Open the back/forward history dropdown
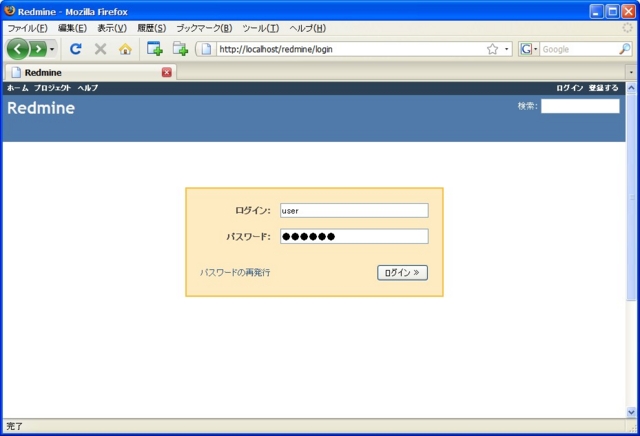Screen dimensions: 640x436 tap(52, 49)
